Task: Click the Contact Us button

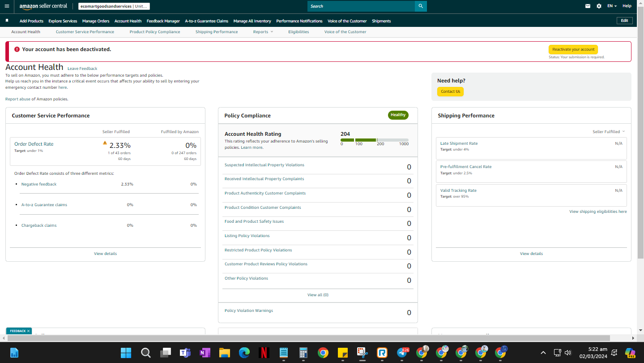Action: coord(450,91)
